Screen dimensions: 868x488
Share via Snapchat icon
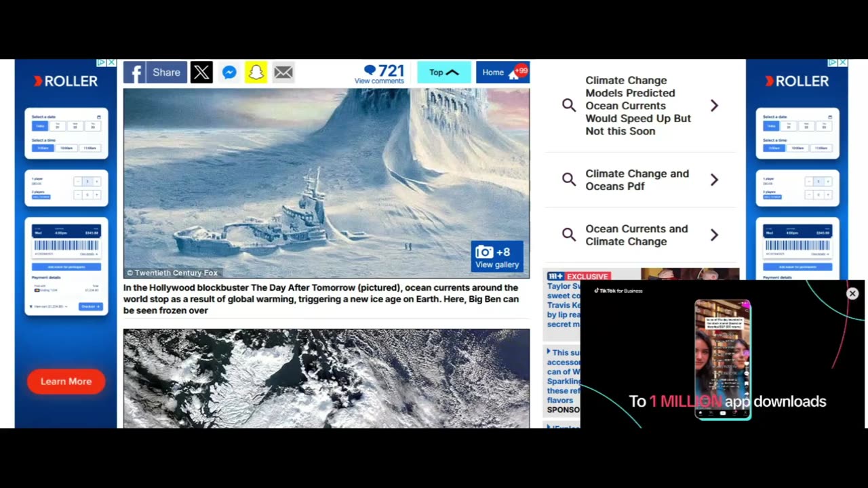(256, 73)
